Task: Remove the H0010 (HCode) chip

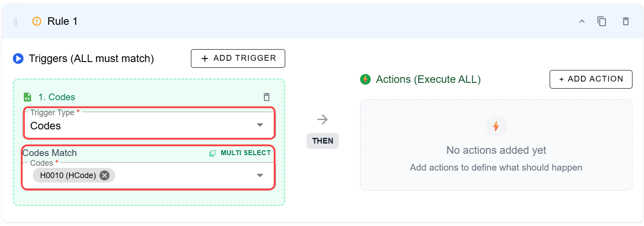Action: (105, 175)
